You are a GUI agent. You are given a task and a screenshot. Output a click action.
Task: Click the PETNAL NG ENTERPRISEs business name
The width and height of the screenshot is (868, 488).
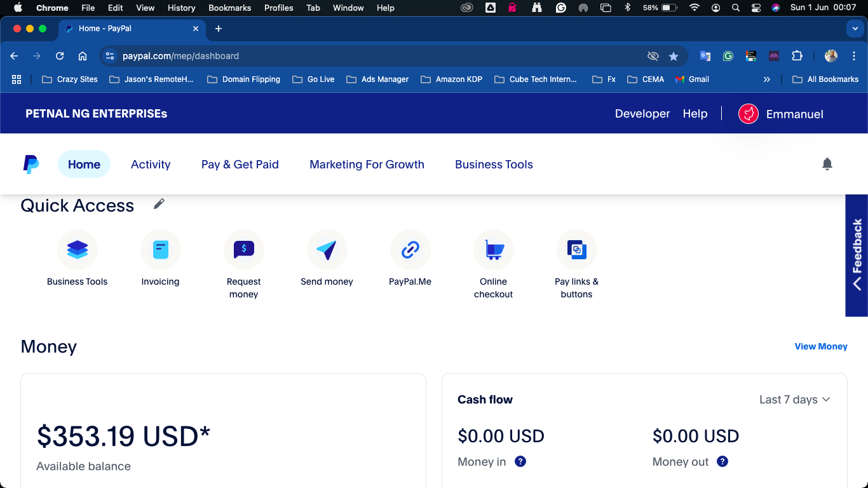[97, 114]
